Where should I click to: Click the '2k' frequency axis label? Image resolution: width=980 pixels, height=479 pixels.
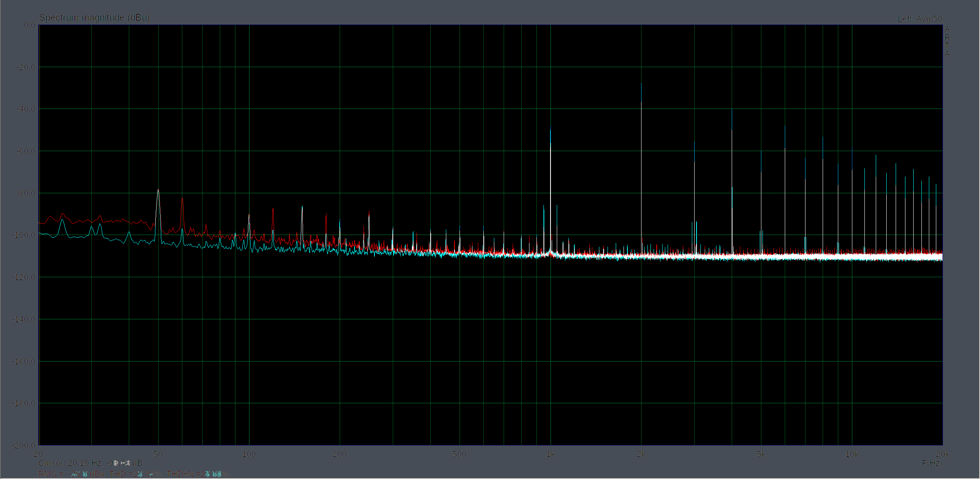(641, 454)
